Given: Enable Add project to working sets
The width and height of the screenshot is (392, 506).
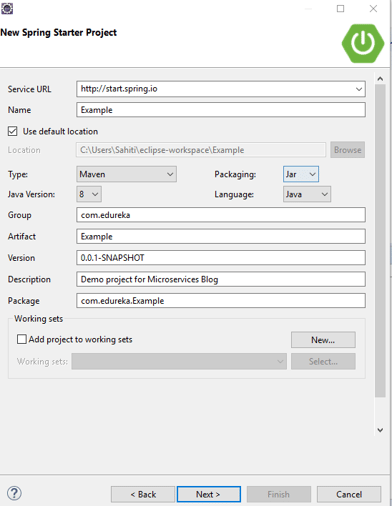Looking at the screenshot, I should pos(22,339).
